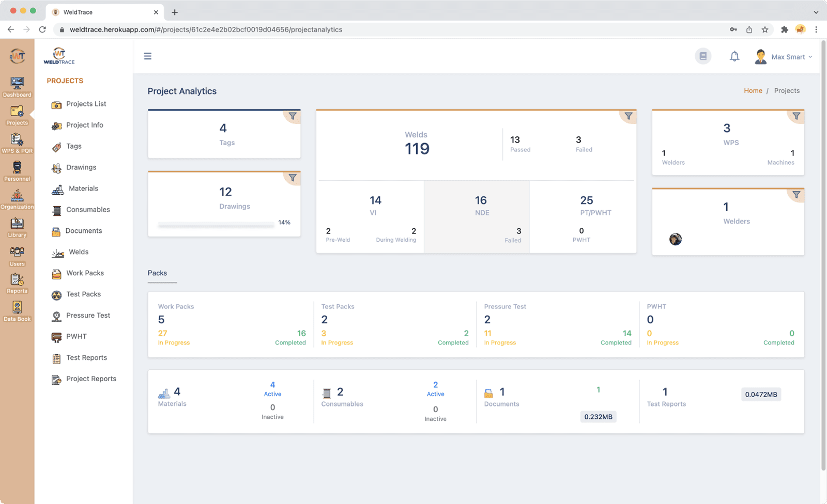Open the Data Book icon
Screen dimensions: 827x504
point(17,311)
